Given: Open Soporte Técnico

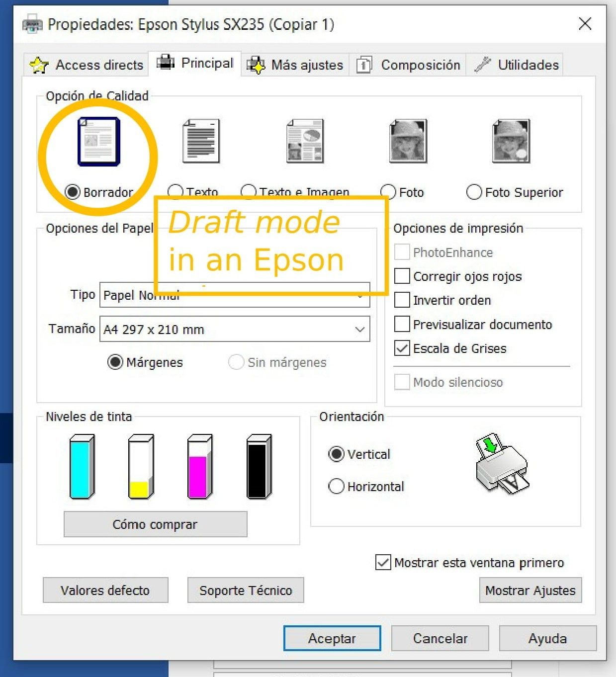Looking at the screenshot, I should pos(246,590).
